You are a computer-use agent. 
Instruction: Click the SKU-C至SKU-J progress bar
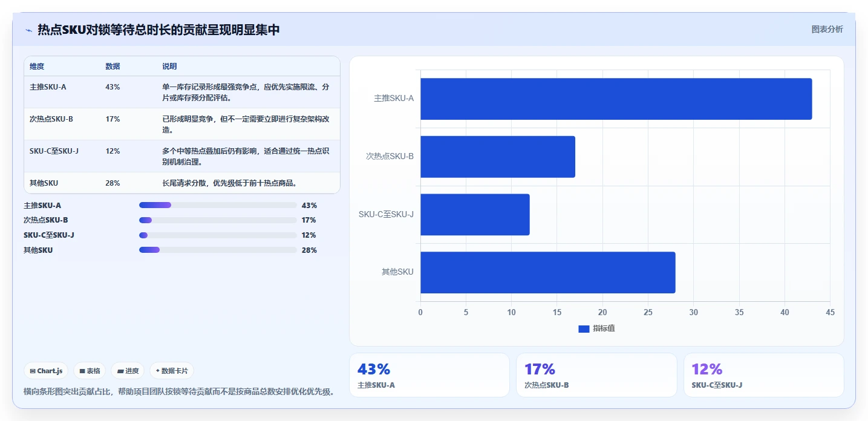click(218, 235)
